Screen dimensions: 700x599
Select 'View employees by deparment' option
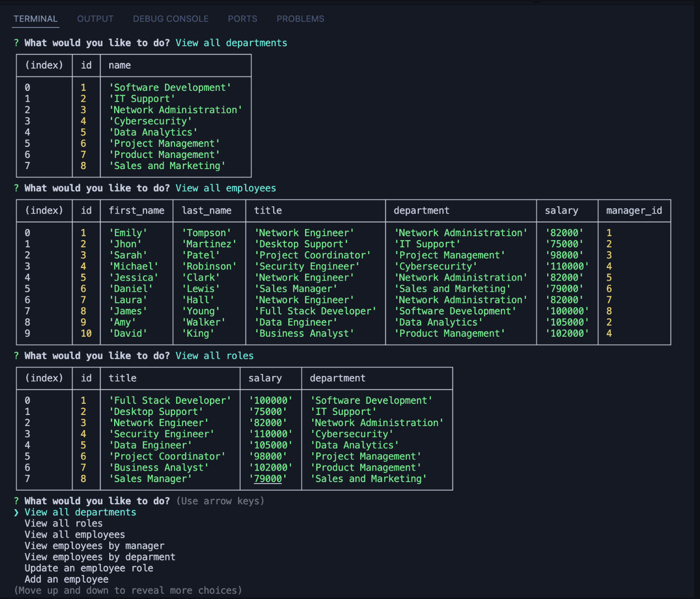(x=100, y=557)
